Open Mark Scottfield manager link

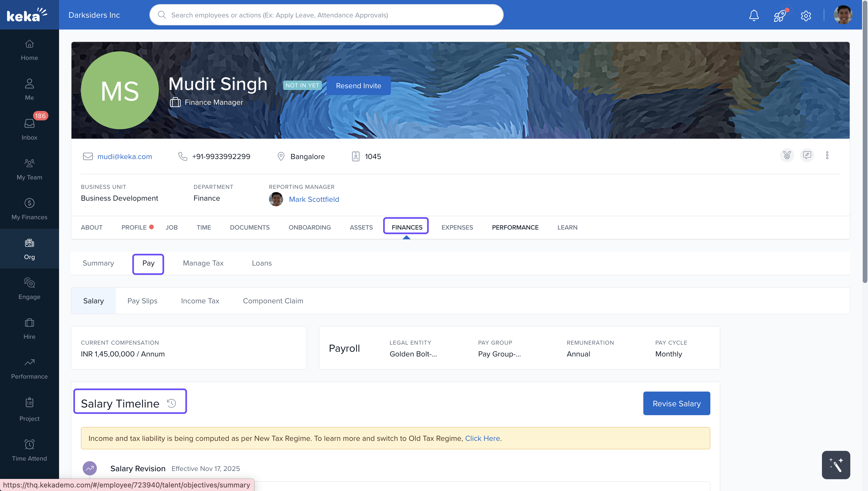point(314,199)
